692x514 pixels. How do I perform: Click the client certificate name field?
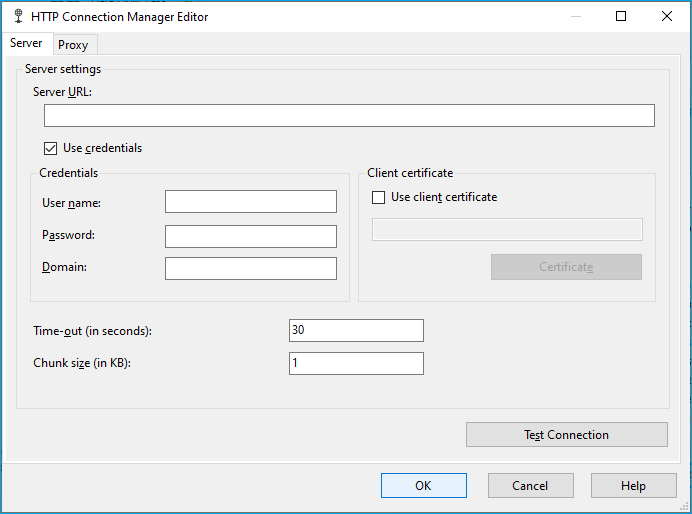[507, 229]
